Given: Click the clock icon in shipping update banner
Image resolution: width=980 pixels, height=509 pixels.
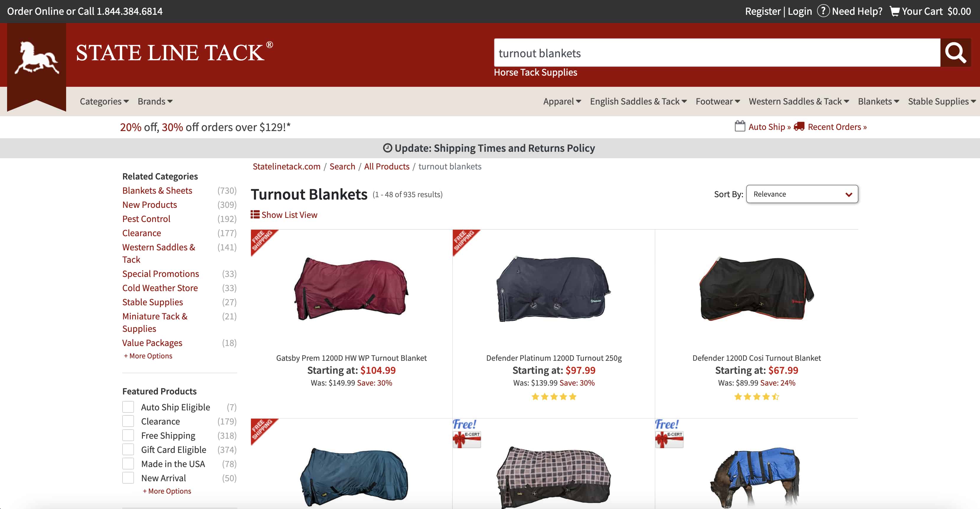Looking at the screenshot, I should pyautogui.click(x=387, y=148).
